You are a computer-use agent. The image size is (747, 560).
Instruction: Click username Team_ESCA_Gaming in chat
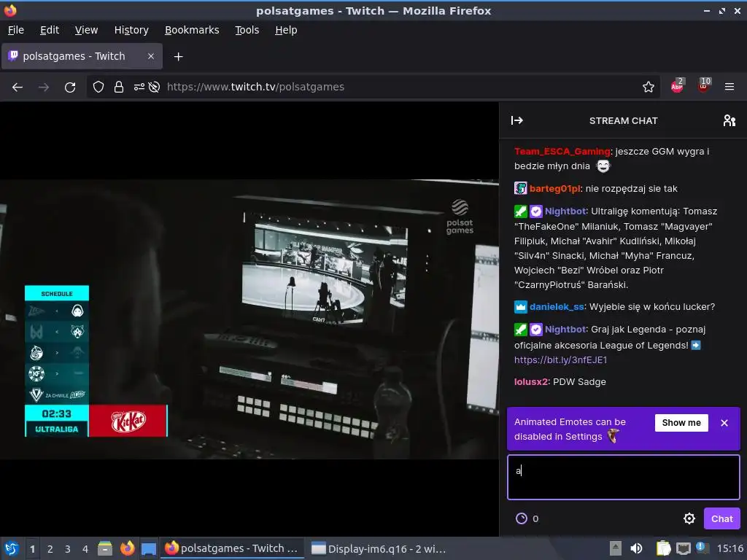[x=562, y=152]
